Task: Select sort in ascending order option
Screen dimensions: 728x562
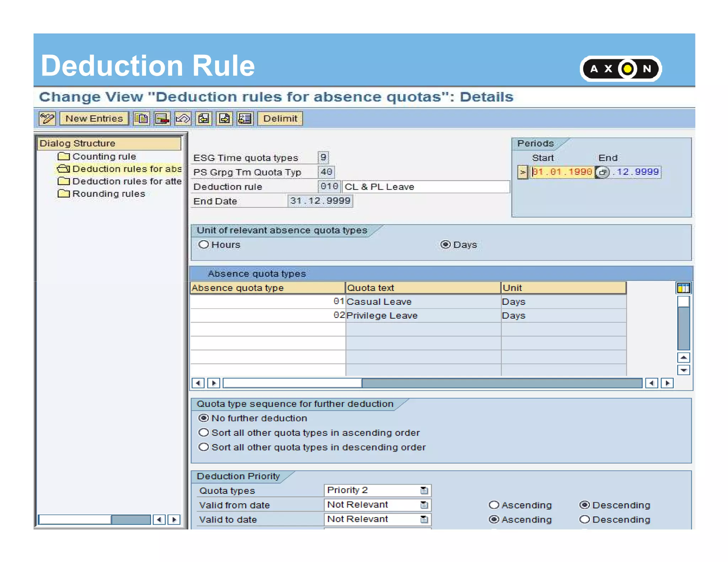Action: 204,432
